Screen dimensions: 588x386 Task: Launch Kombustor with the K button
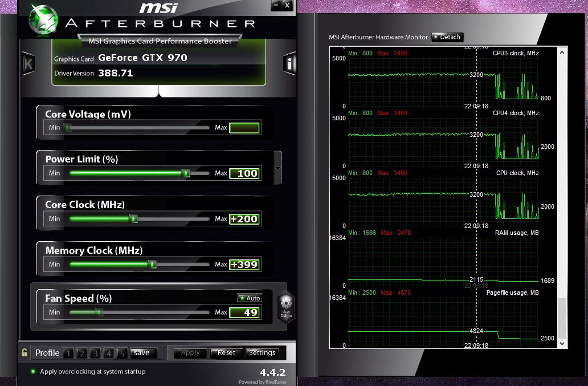tap(27, 64)
